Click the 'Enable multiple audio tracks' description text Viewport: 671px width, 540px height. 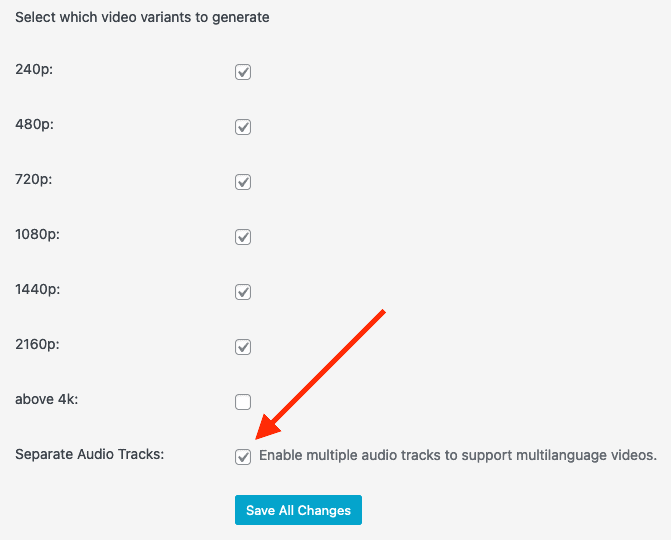coord(458,455)
